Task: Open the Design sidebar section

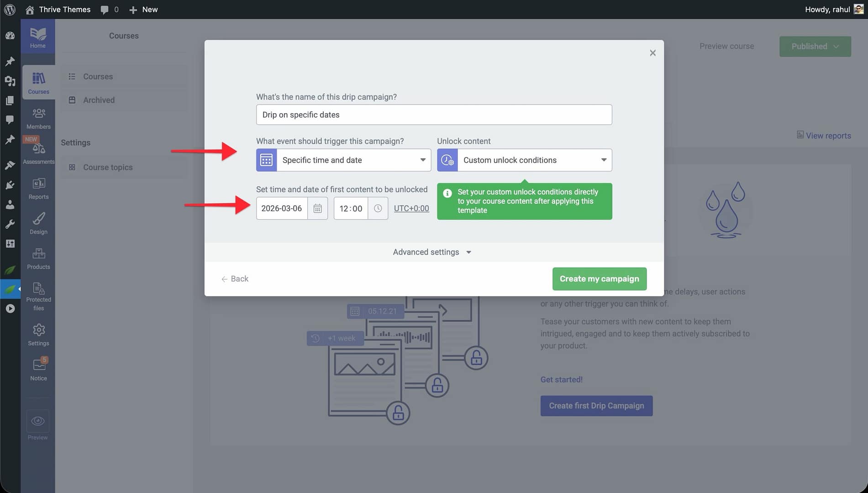Action: point(38,224)
